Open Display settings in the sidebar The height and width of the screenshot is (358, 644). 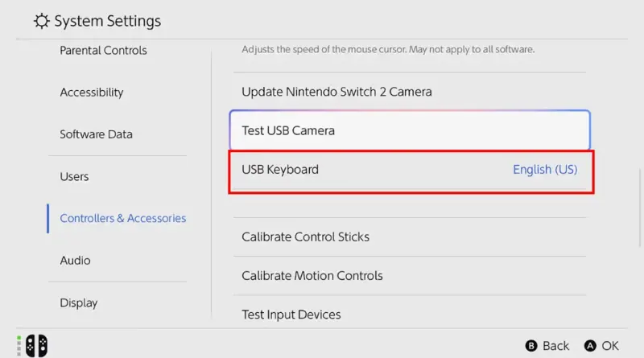(x=78, y=303)
